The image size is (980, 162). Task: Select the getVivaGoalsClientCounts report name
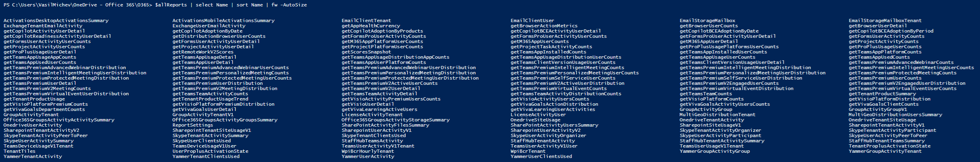pyautogui.click(x=883, y=104)
